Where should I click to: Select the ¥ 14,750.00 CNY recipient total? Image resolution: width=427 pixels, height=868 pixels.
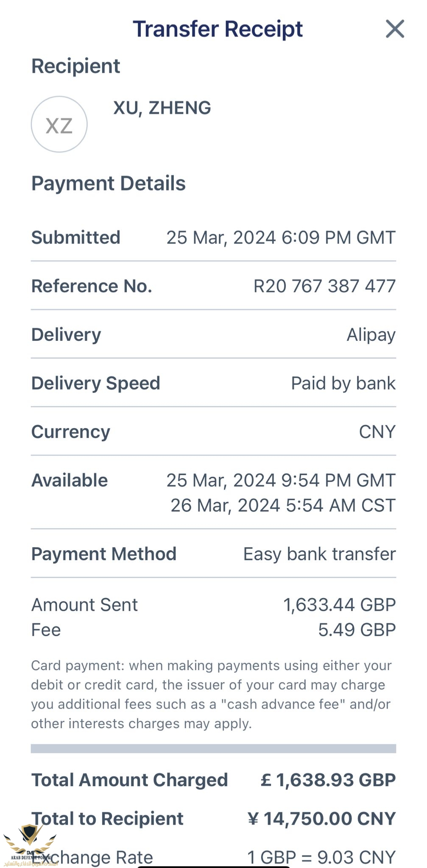321,818
